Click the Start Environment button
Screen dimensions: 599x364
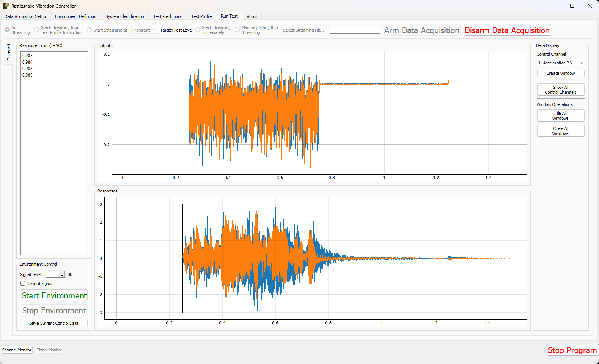tap(54, 295)
